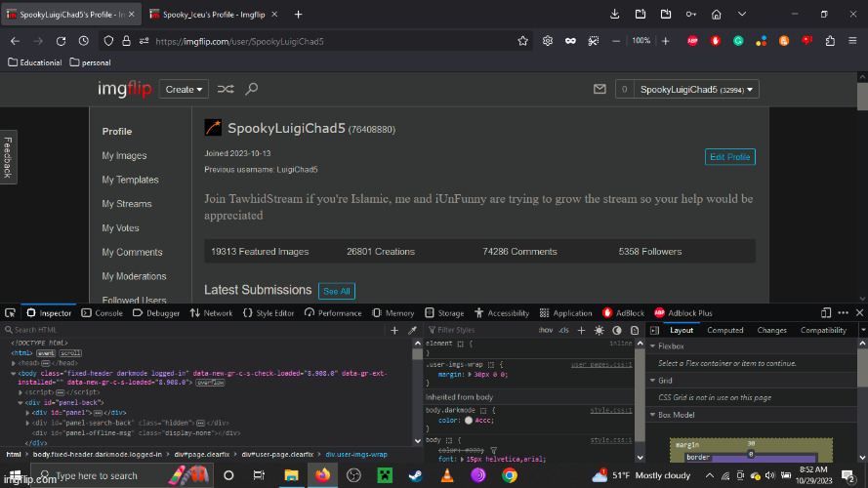Viewport: 868px width, 488px height.
Task: Open the extensions puzzle piece icon
Action: pyautogui.click(x=830, y=41)
